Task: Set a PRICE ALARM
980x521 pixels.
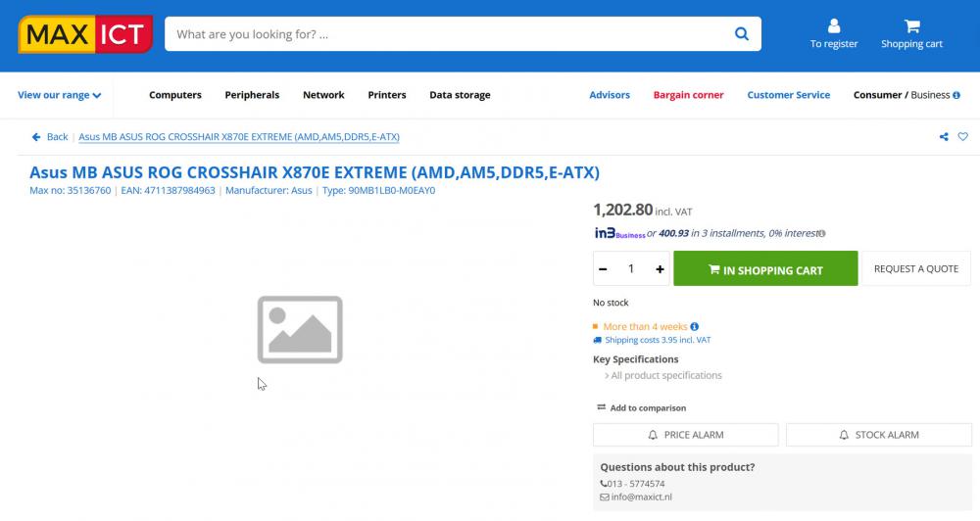Action: (x=686, y=435)
